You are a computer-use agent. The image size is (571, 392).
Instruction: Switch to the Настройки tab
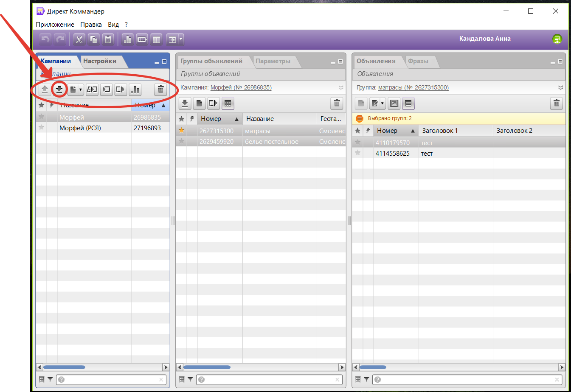[x=100, y=61]
